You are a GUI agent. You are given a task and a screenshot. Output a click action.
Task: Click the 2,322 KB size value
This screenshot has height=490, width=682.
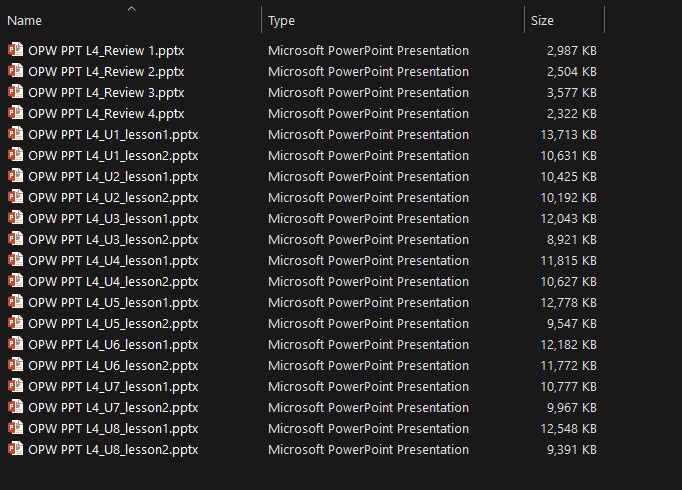[x=572, y=113]
